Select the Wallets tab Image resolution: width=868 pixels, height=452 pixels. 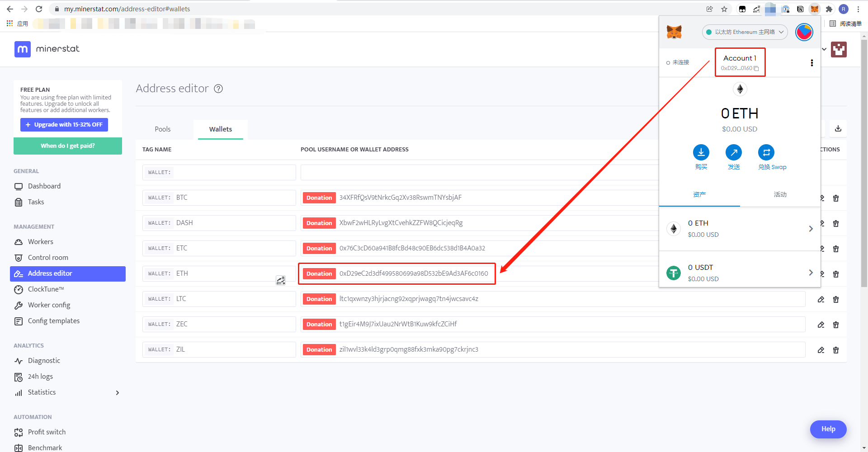tap(221, 129)
